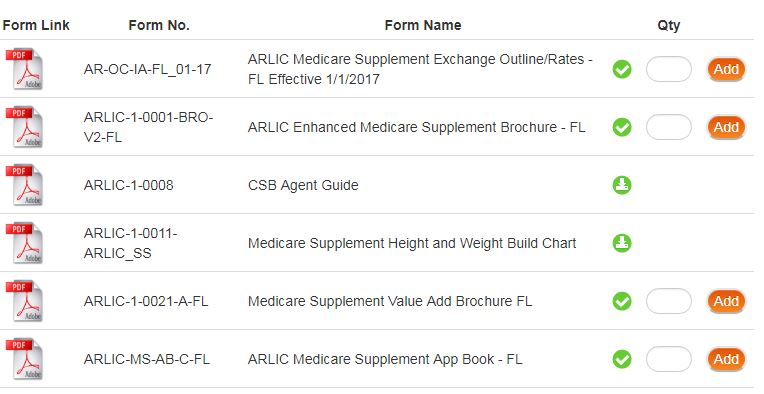Viewport: 764px width, 394px height.
Task: Open PDF icon for ARLIC-1-0021-A-FL
Action: (24, 300)
